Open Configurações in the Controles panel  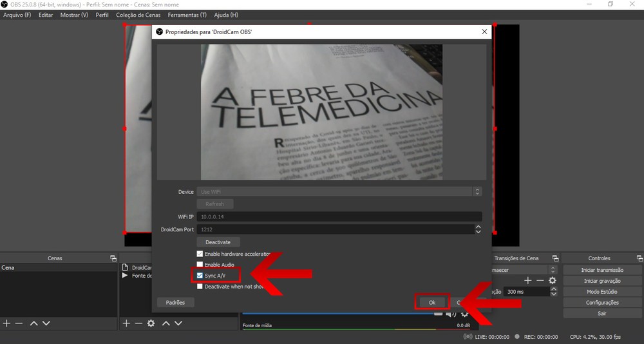click(x=602, y=303)
